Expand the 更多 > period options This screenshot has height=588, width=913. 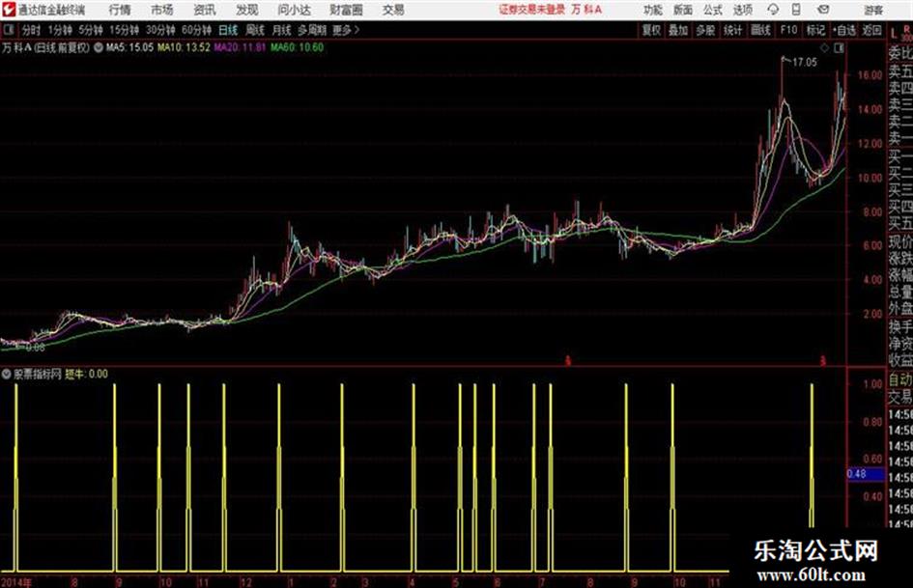point(346,30)
